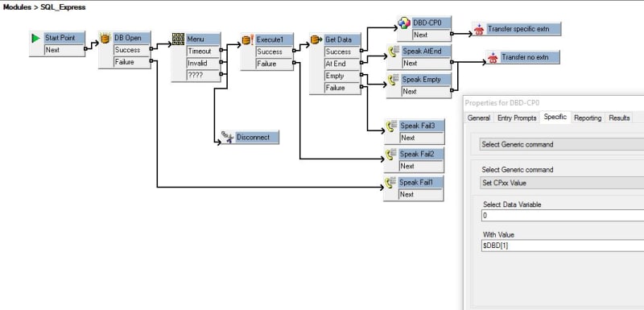Click the Menu keypad icon
Image resolution: width=644 pixels, height=310 pixels.
[178, 39]
